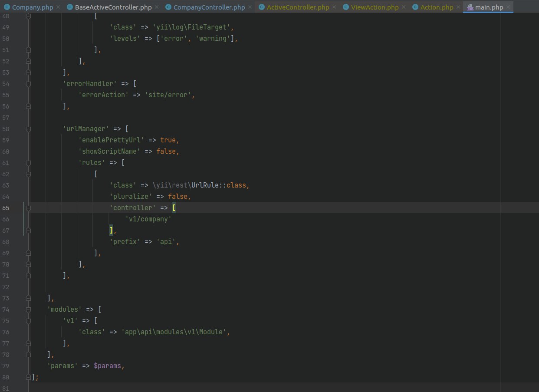The height and width of the screenshot is (392, 539).
Task: Click the highlighted opening bracket on line 65
Action: (x=174, y=208)
